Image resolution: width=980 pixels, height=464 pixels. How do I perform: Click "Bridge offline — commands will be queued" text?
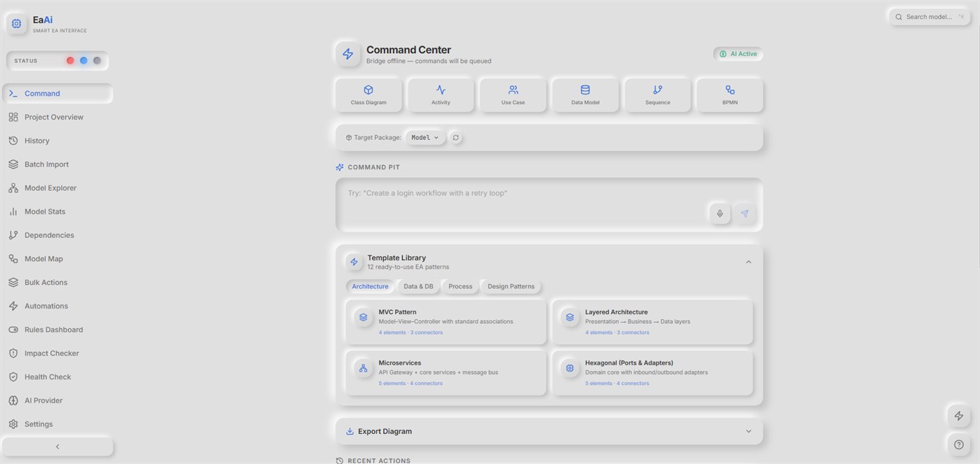pyautogui.click(x=429, y=61)
